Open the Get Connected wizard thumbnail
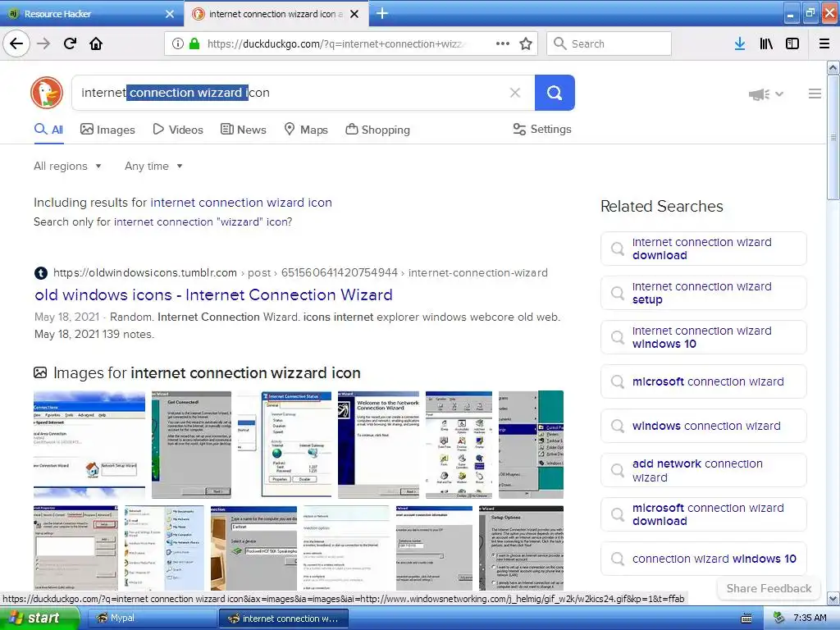The width and height of the screenshot is (840, 630). [191, 445]
